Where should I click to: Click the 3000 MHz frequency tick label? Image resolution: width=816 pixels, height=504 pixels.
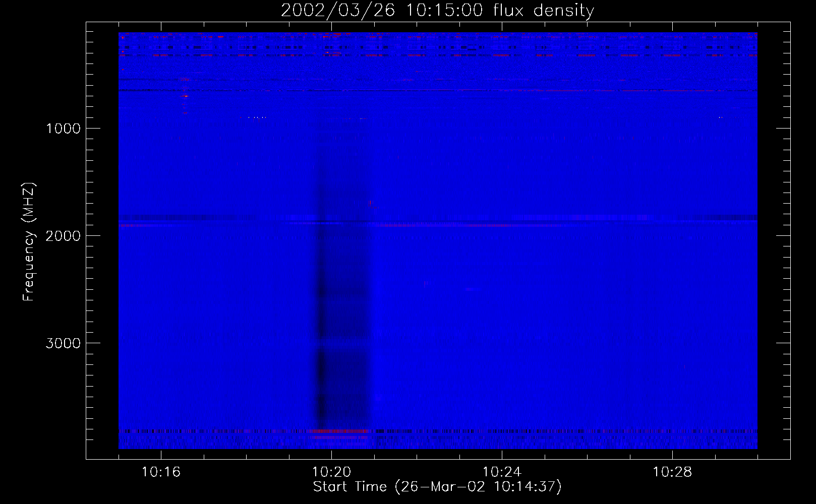coord(63,343)
